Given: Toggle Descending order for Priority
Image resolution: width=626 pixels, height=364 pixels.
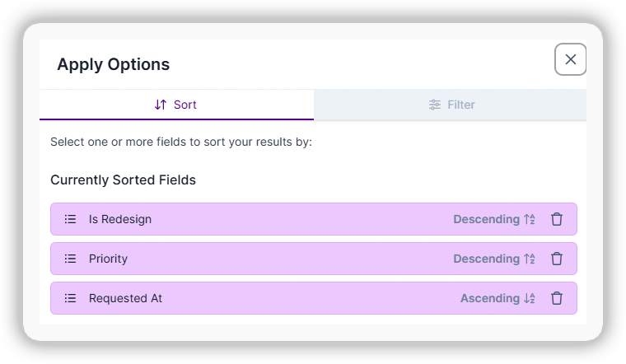Looking at the screenshot, I should point(494,259).
